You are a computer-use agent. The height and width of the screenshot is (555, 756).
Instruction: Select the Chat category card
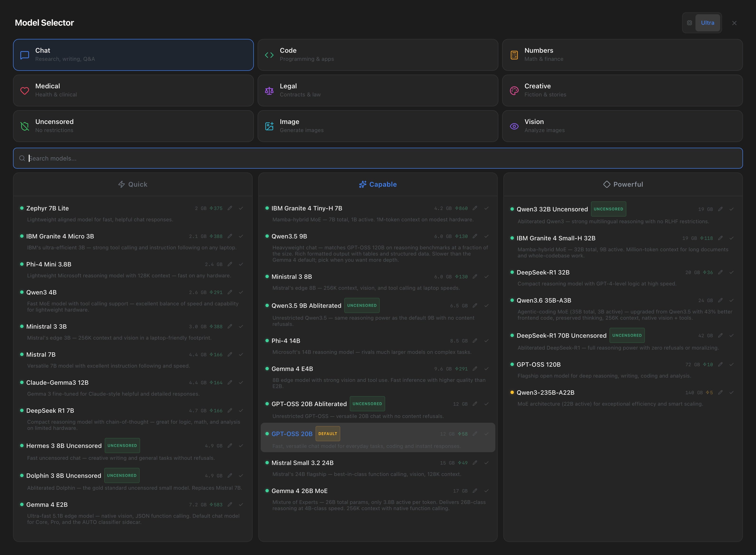click(x=133, y=55)
